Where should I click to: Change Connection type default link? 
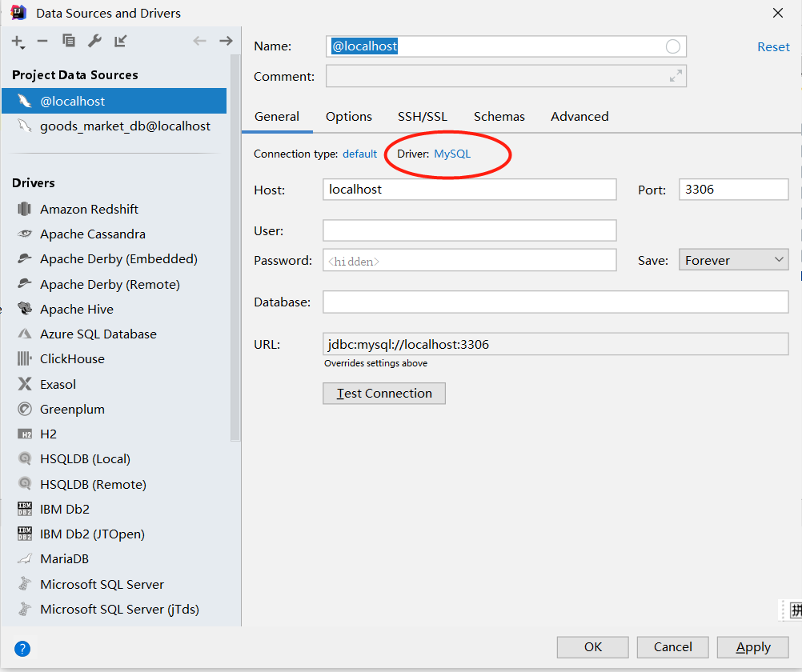click(359, 154)
